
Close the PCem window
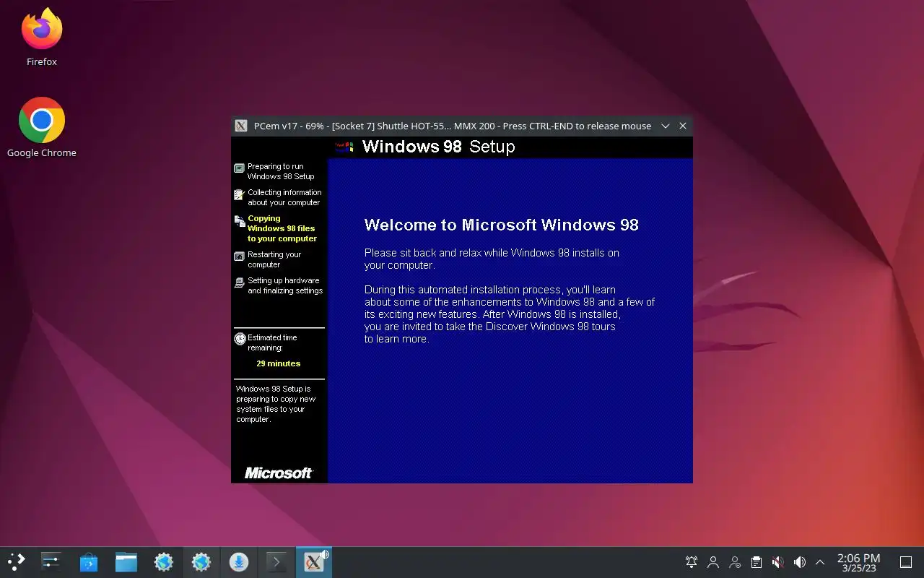coord(683,126)
